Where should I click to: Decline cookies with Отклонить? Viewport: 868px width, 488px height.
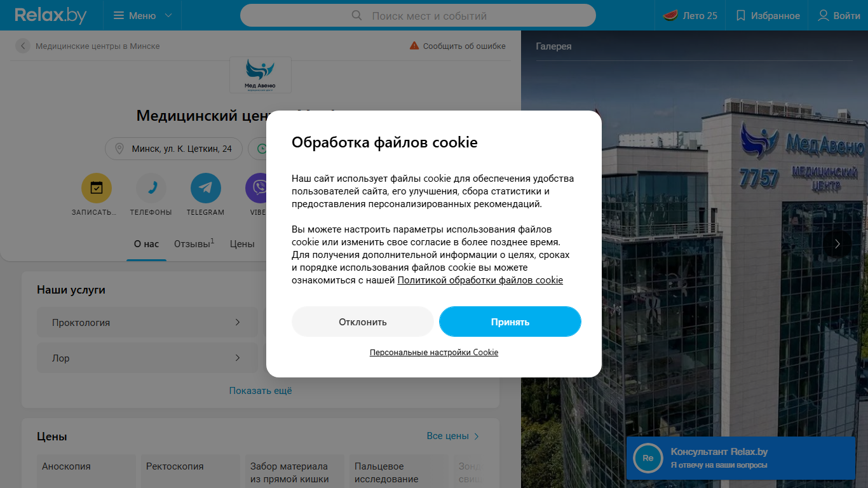click(x=363, y=322)
